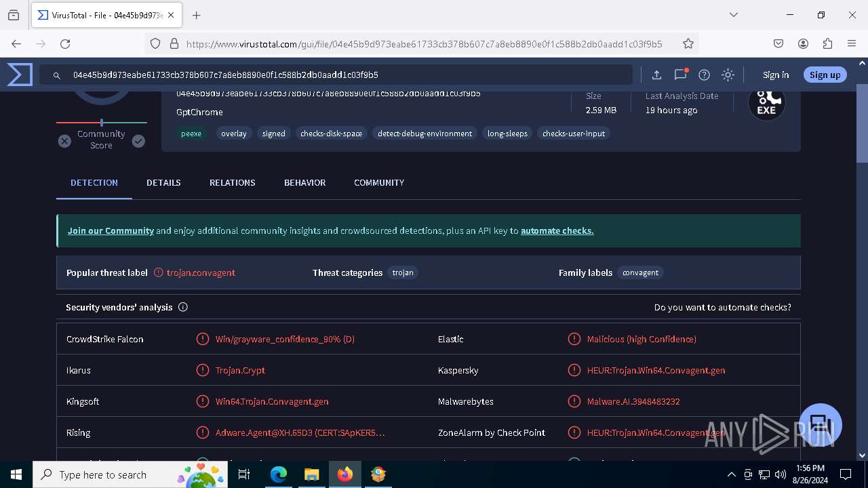Click the overlay tag
868x488 pixels.
click(x=233, y=134)
